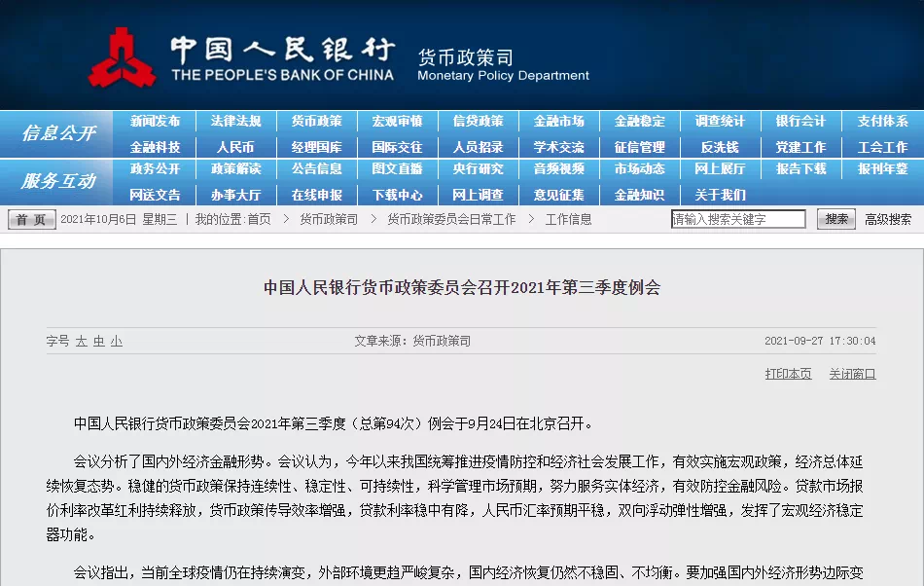The width and height of the screenshot is (924, 586).
Task: Click 文章来源: 货币政策司 text
Action: pyautogui.click(x=412, y=341)
